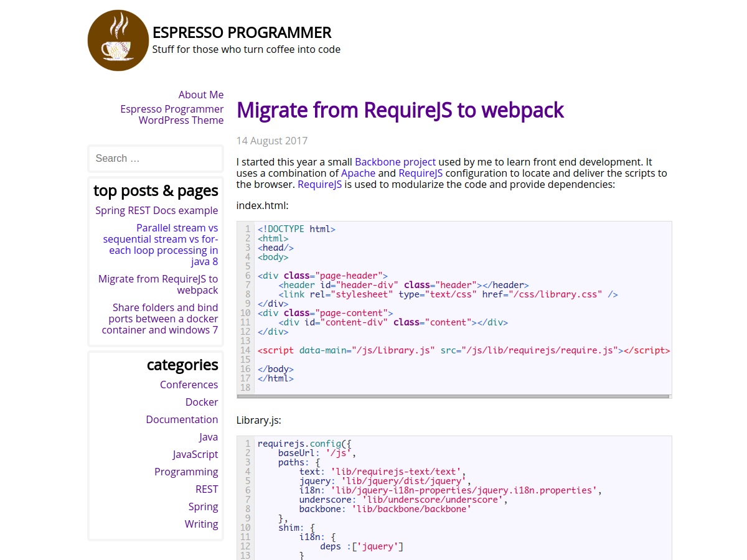Open the Apache link in the article
This screenshot has height=560, width=747.
[x=358, y=173]
